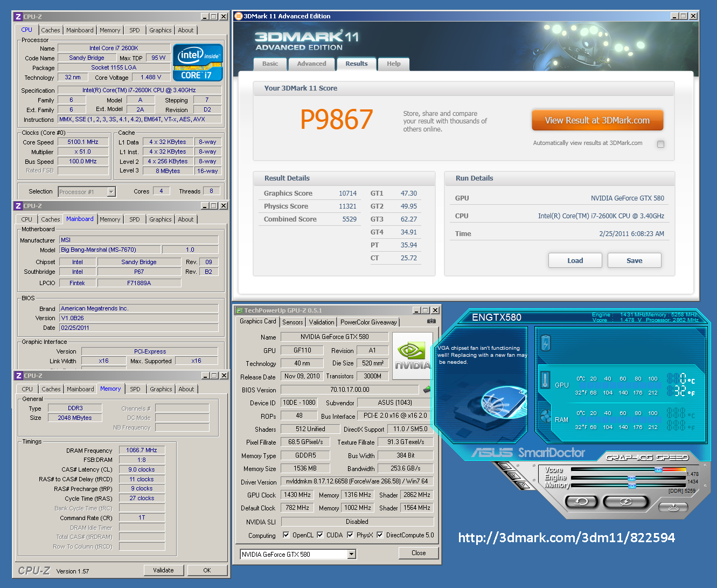Click the DRAM Frequency value 1066.7 MHz
717x588 pixels.
coord(142,450)
